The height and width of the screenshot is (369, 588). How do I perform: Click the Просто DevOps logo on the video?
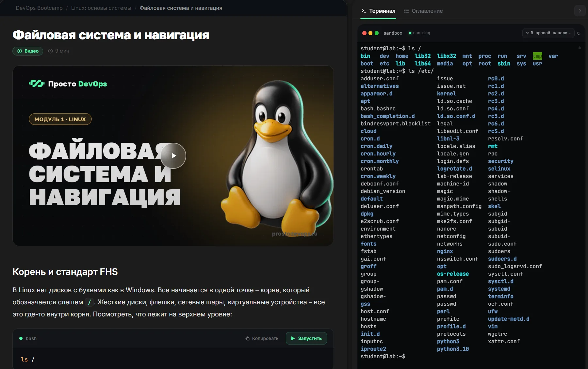click(68, 84)
